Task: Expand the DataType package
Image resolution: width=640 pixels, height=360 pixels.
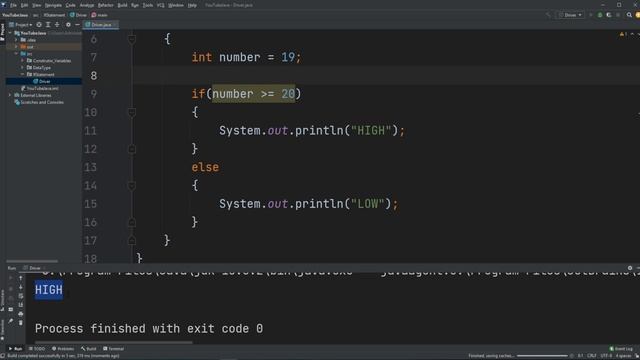Action: 22,68
